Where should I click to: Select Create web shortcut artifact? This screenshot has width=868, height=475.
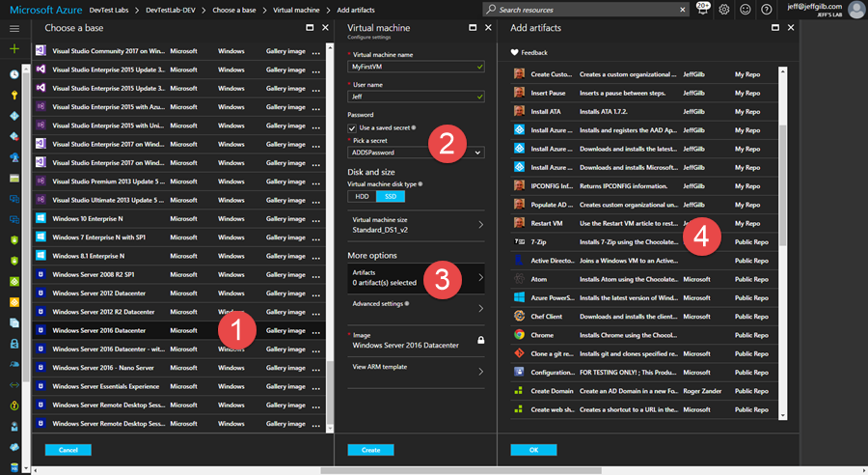tap(644, 409)
